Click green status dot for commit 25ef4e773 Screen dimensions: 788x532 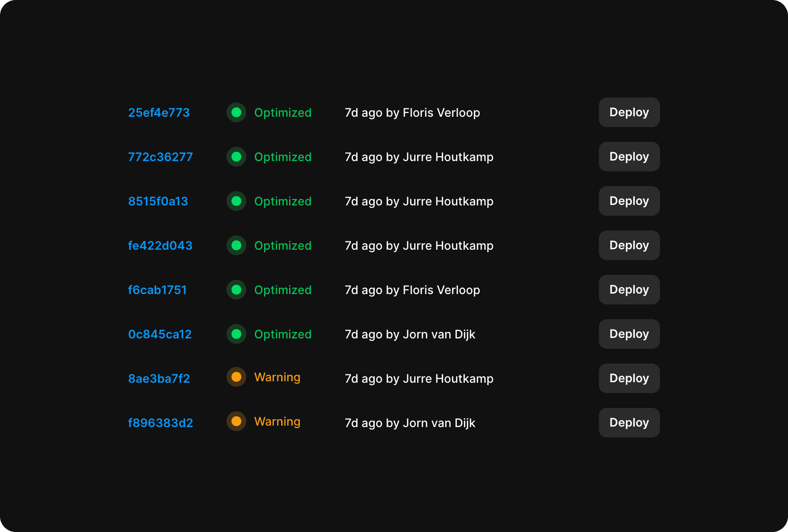pos(236,112)
